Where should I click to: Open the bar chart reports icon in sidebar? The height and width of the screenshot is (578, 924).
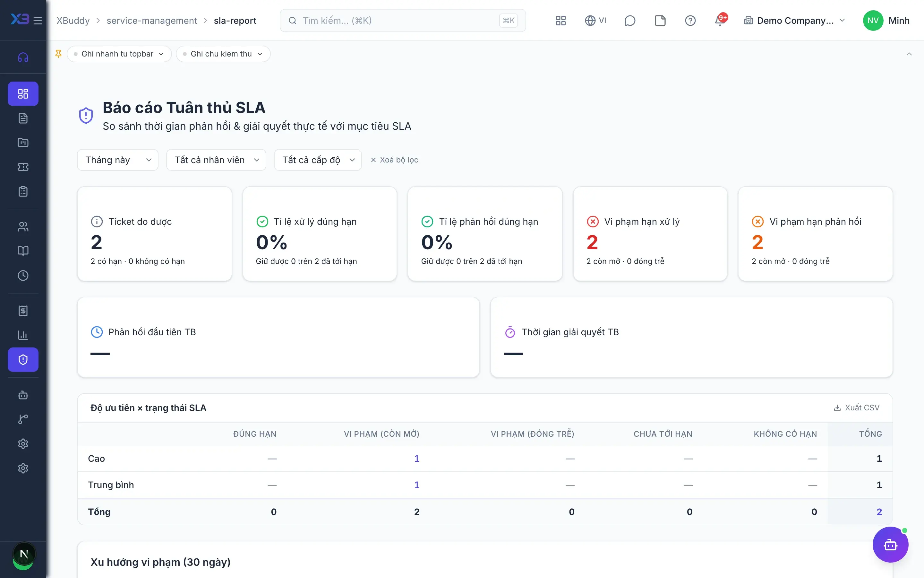23,335
